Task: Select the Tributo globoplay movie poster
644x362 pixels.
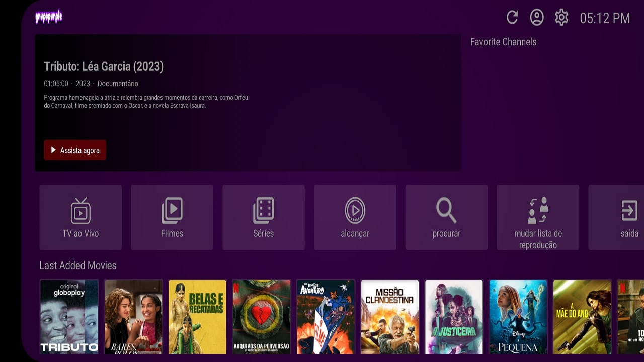Action: (69, 317)
